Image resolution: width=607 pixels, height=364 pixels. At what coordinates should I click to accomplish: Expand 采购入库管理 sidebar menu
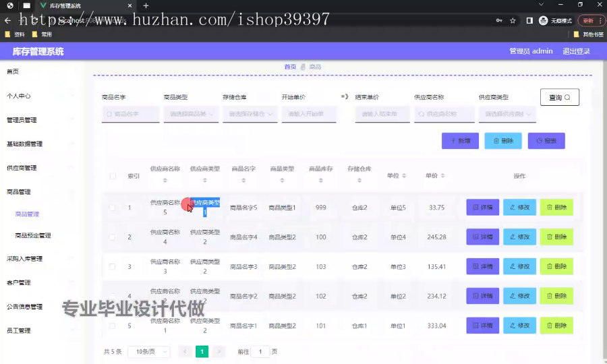tap(40, 259)
